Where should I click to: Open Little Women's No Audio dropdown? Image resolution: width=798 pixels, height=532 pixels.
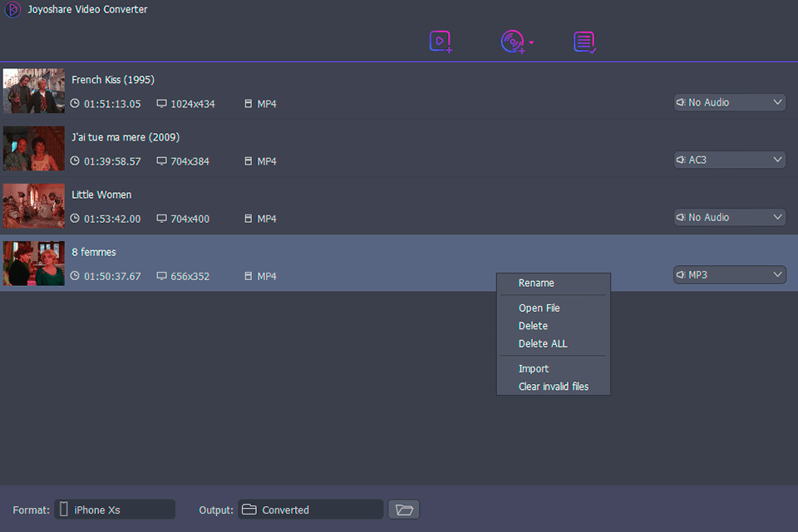(729, 217)
